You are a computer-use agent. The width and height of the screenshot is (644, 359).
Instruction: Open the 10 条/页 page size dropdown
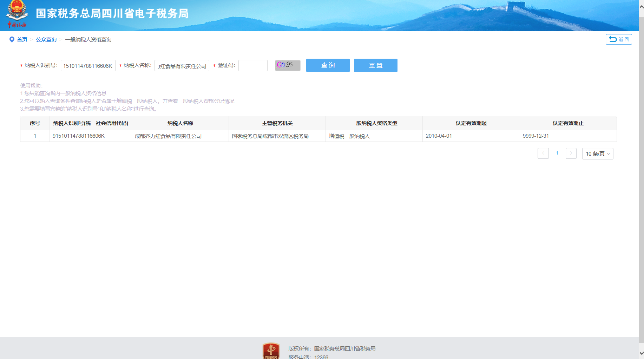(x=597, y=154)
